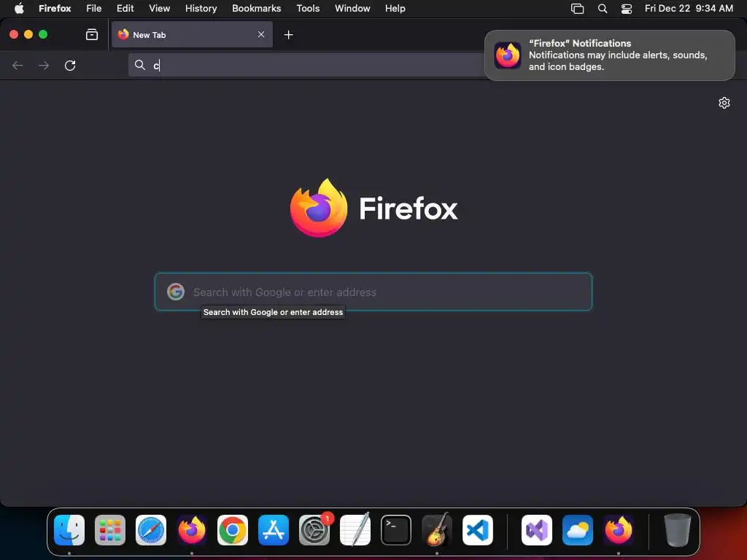Launch Visual Studio Code from dock
This screenshot has height=560, width=747.
click(x=477, y=529)
